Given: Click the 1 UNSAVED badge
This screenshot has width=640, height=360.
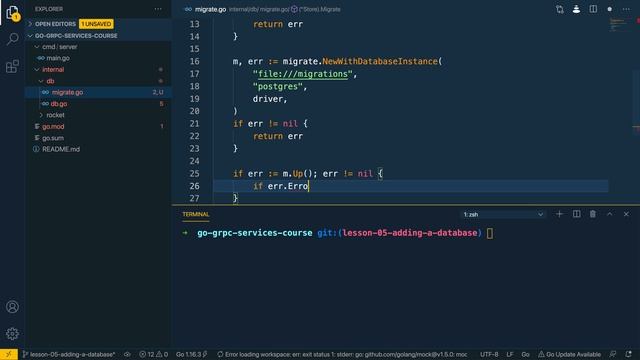Looking at the screenshot, I should [96, 24].
